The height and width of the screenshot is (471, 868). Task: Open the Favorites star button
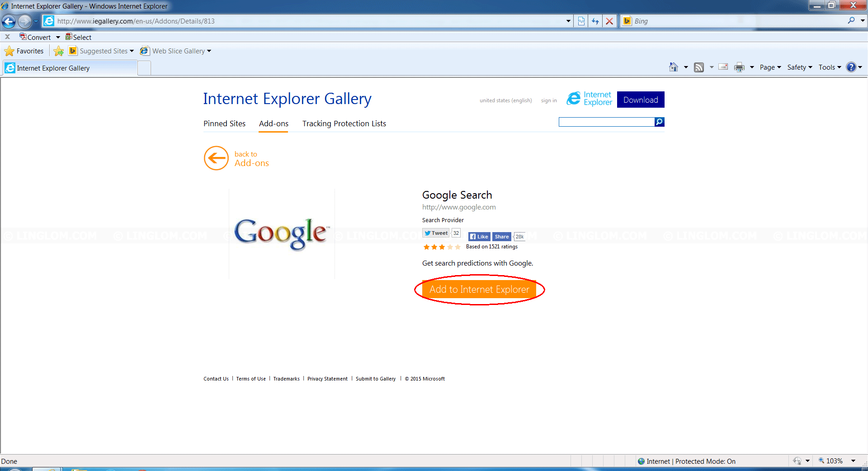pos(24,51)
